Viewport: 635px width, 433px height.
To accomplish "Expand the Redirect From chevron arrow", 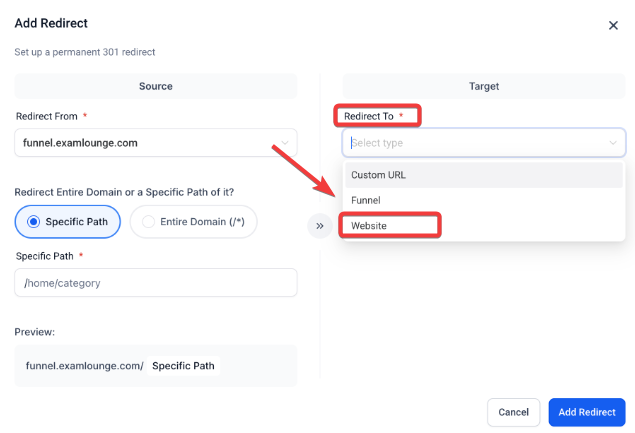I will tap(286, 143).
